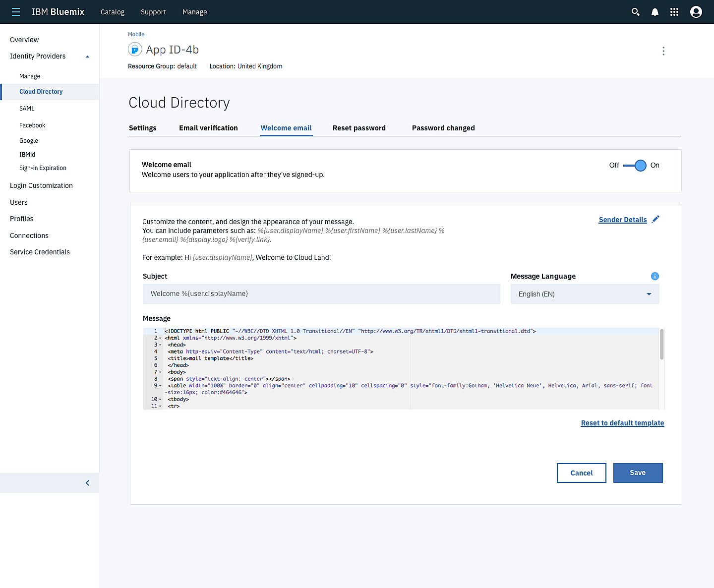Open the Reset password tab

pos(359,128)
